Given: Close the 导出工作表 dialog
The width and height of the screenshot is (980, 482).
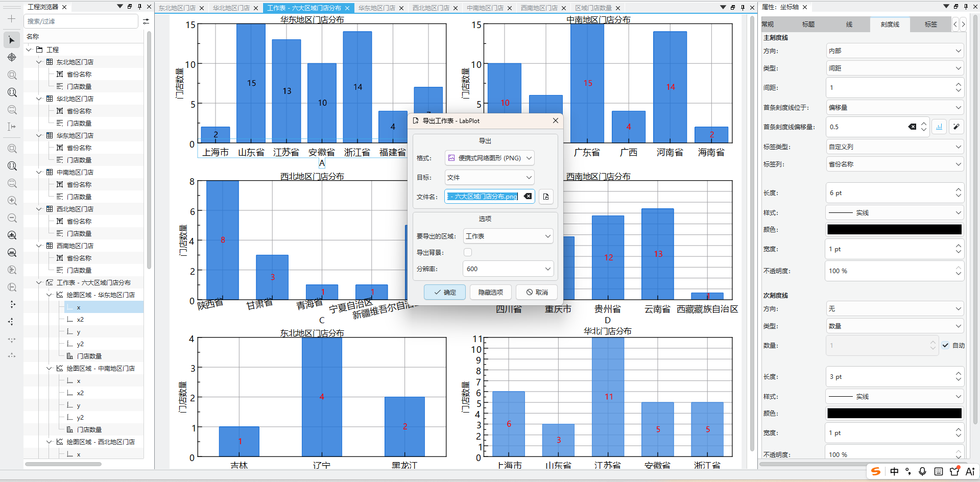Looking at the screenshot, I should pyautogui.click(x=556, y=120).
